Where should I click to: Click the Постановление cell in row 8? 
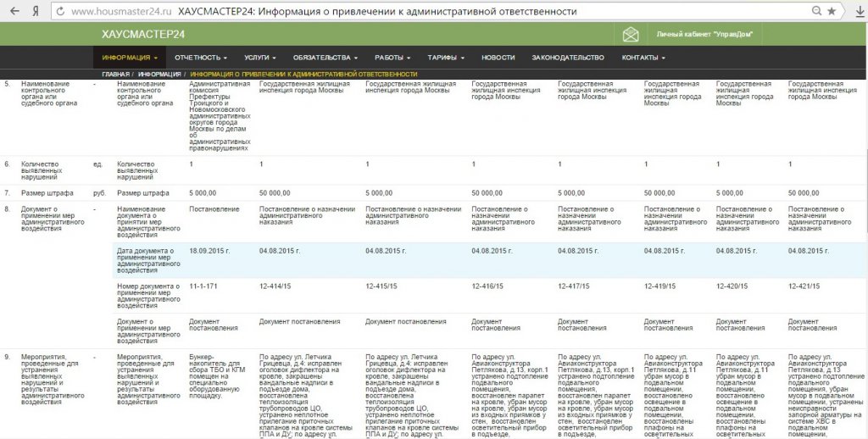pyautogui.click(x=214, y=209)
